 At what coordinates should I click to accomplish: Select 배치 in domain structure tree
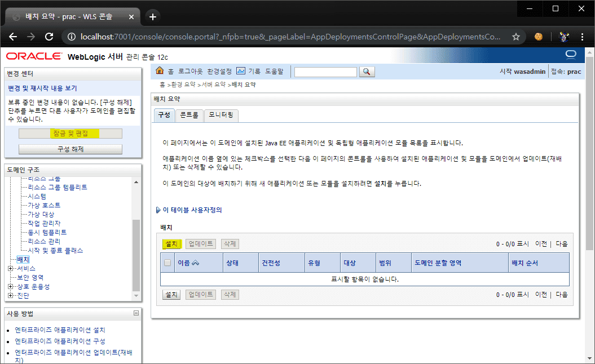23,259
